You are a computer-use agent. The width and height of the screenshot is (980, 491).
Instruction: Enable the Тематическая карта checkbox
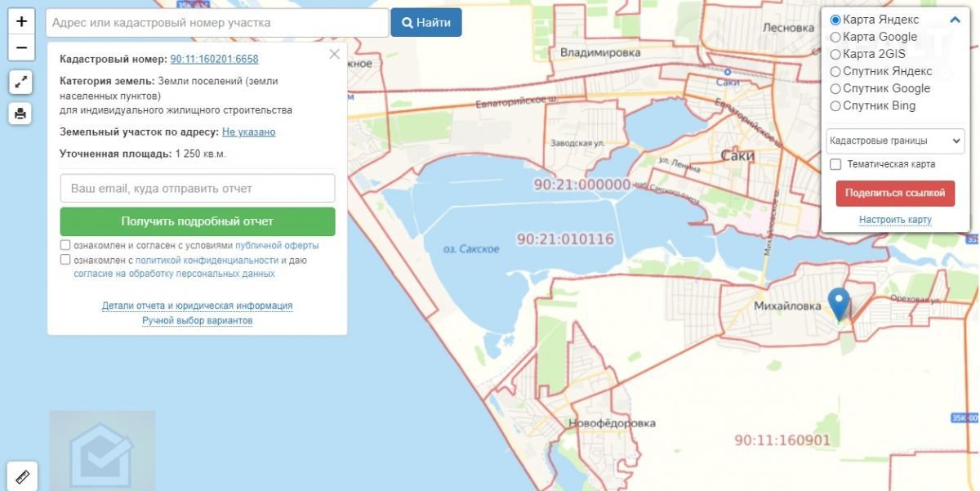[x=835, y=164]
